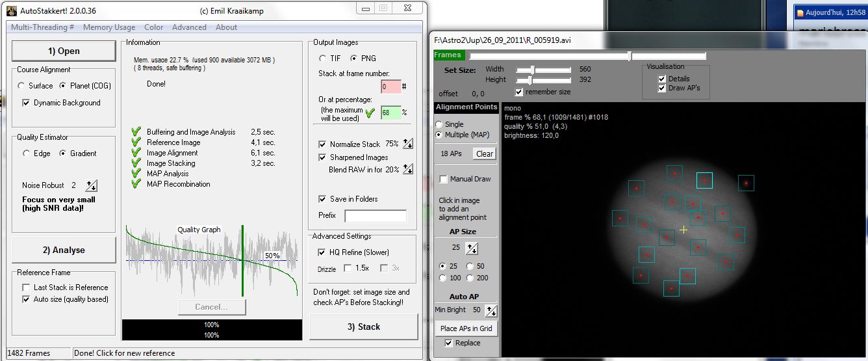The image size is (868, 361).
Task: Adjust the Min Bright stepper
Action: 492,310
